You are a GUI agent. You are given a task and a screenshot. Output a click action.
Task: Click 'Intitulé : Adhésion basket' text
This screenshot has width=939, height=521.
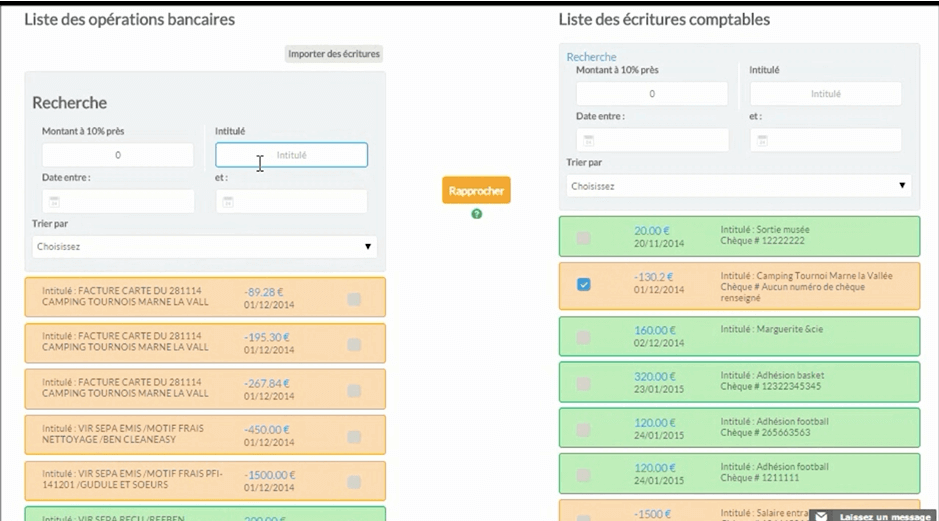[773, 375]
